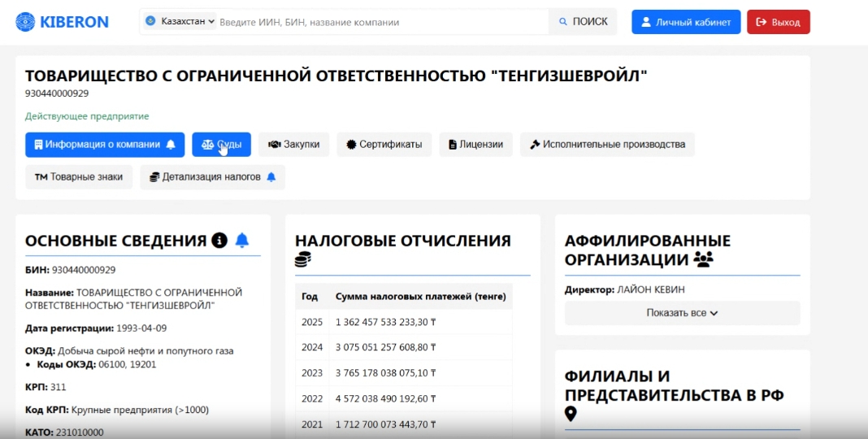This screenshot has height=439, width=868.
Task: Open the Сертификаты tab
Action: [384, 145]
